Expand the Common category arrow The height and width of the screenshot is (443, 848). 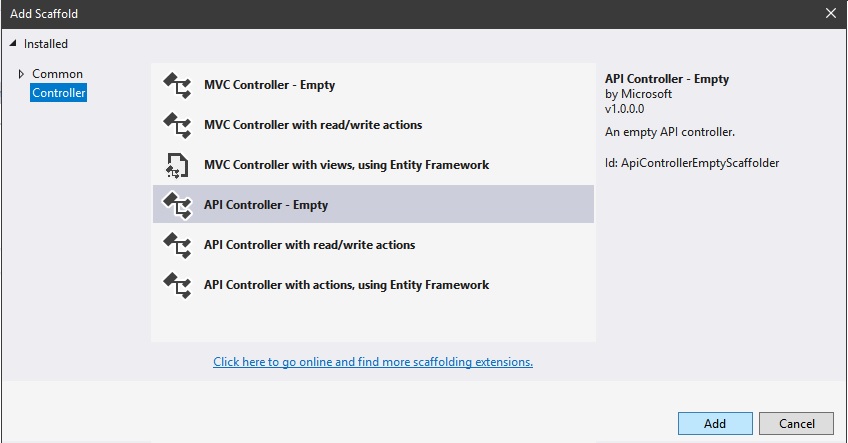point(21,74)
